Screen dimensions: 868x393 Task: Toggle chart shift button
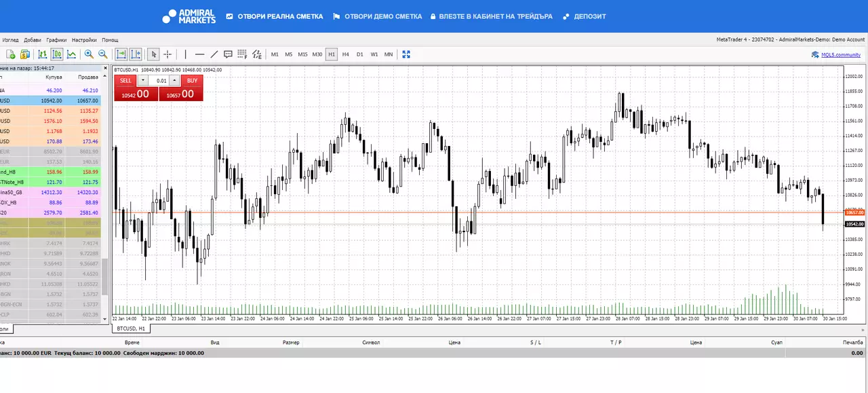(x=136, y=54)
